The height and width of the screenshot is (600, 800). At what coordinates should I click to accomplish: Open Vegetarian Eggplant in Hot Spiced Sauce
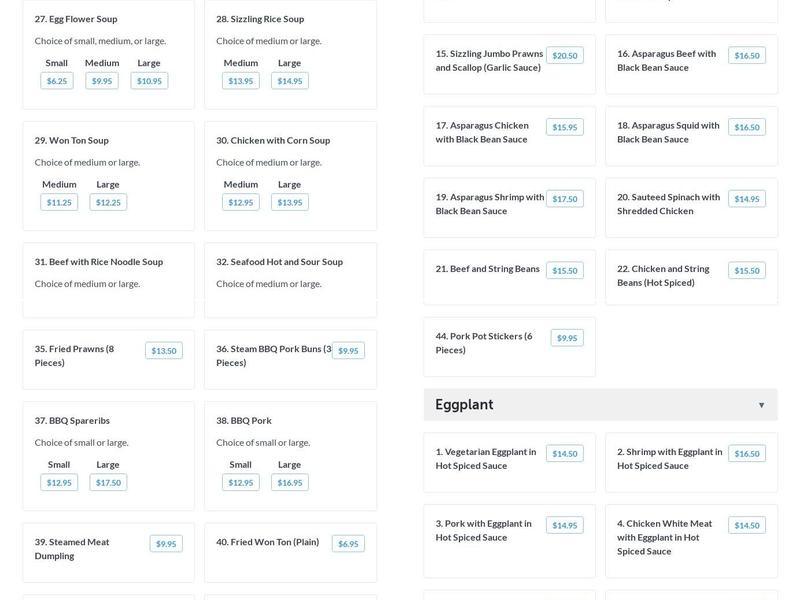pos(486,459)
